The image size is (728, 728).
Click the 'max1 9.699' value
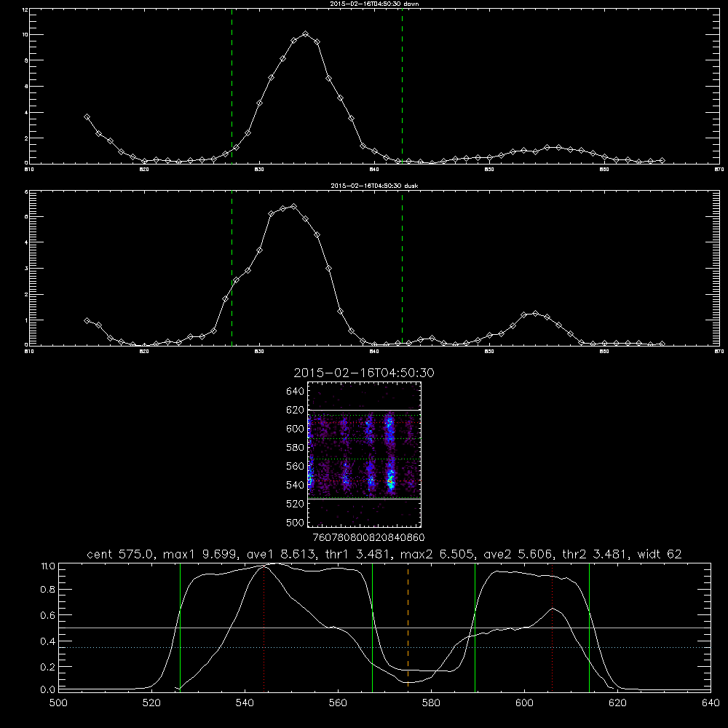(x=201, y=554)
